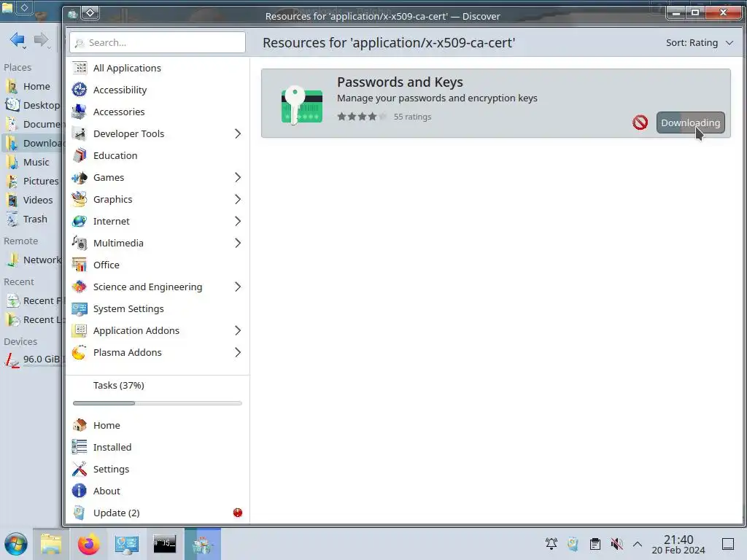Open Education category icon
747x560 pixels.
[x=80, y=156]
